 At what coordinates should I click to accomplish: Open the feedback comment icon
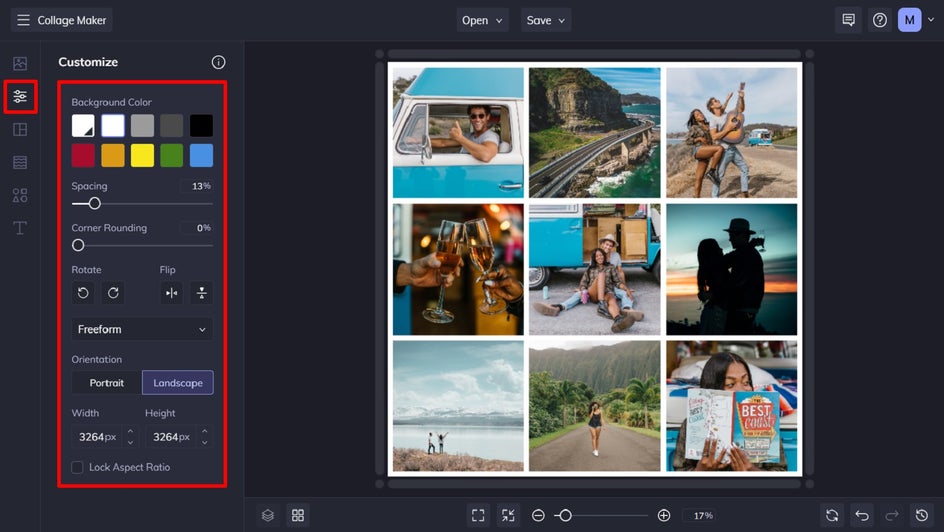point(848,20)
